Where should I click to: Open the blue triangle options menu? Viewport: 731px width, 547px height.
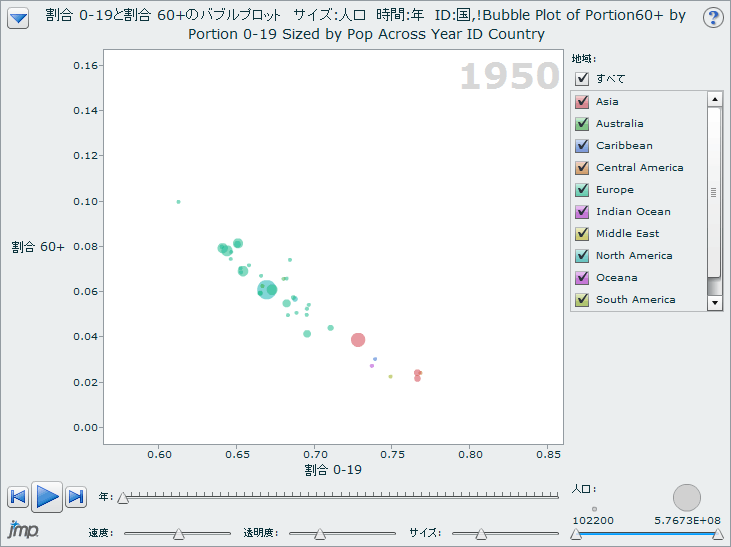click(x=18, y=19)
